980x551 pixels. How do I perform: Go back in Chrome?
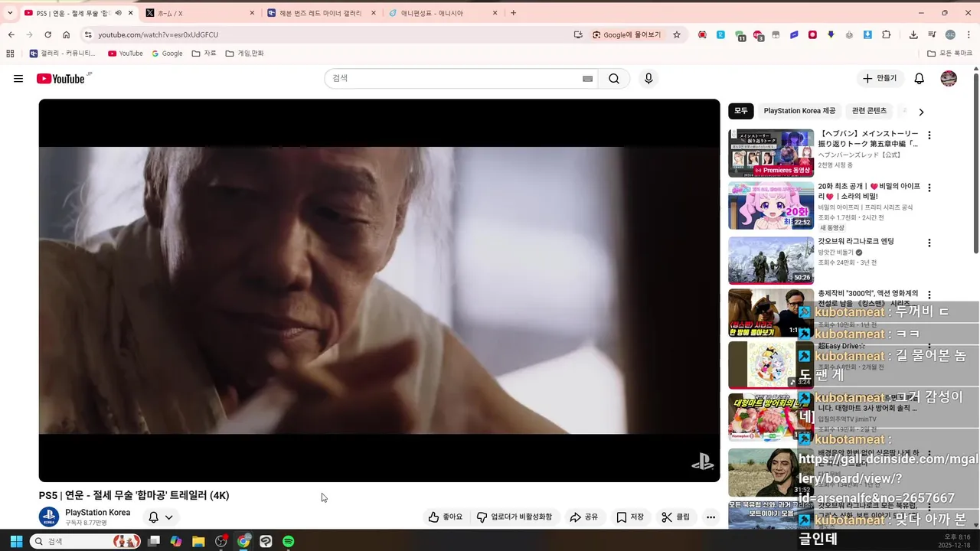click(11, 34)
